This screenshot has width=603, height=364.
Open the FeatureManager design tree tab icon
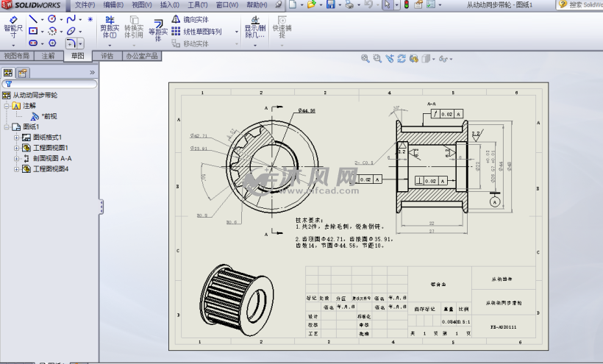point(8,73)
